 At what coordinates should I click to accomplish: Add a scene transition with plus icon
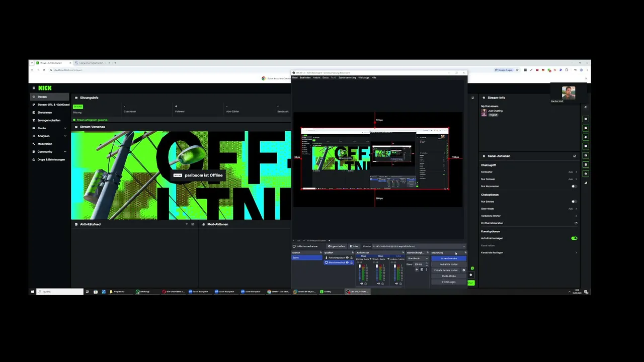point(417,270)
